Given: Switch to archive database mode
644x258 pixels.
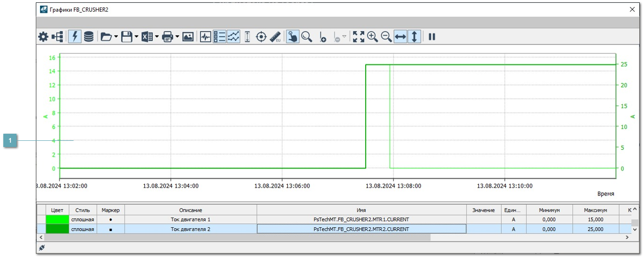Looking at the screenshot, I should pos(89,37).
